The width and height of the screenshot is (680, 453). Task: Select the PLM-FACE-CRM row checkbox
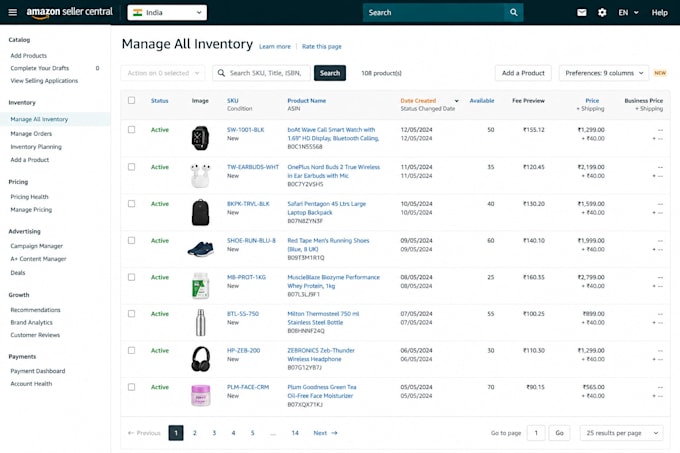point(131,387)
